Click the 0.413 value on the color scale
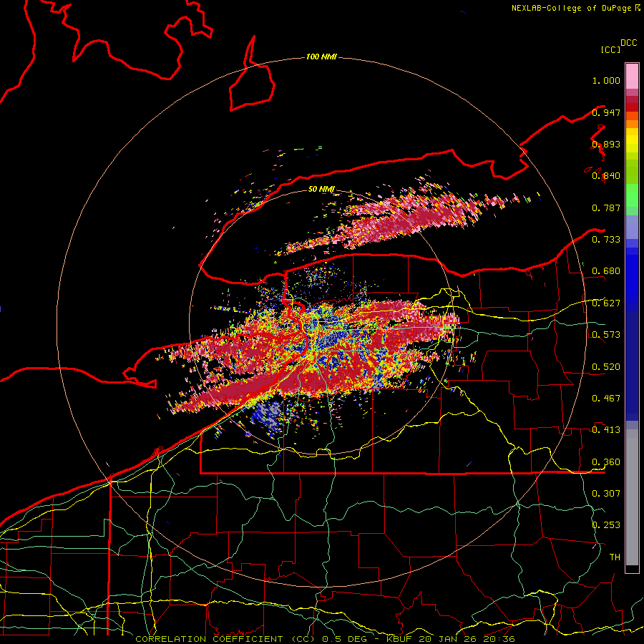 (x=606, y=430)
